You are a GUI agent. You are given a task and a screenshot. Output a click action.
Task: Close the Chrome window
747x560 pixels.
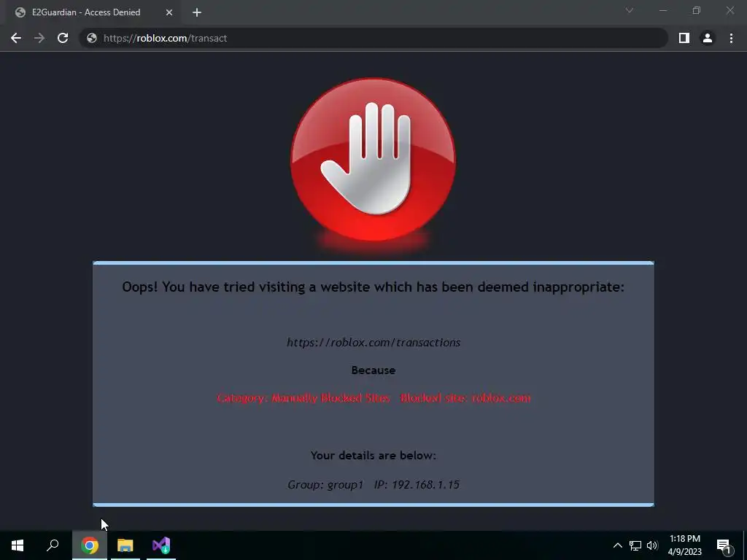pyautogui.click(x=729, y=10)
